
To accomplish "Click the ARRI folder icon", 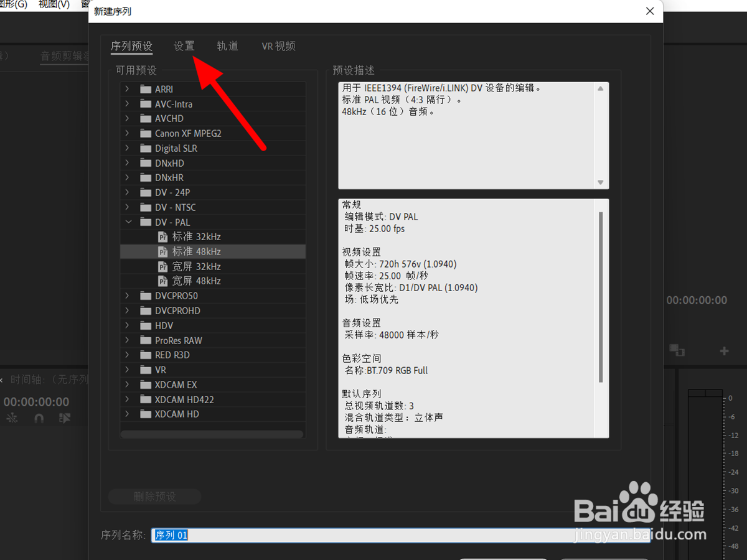I will 146,89.
